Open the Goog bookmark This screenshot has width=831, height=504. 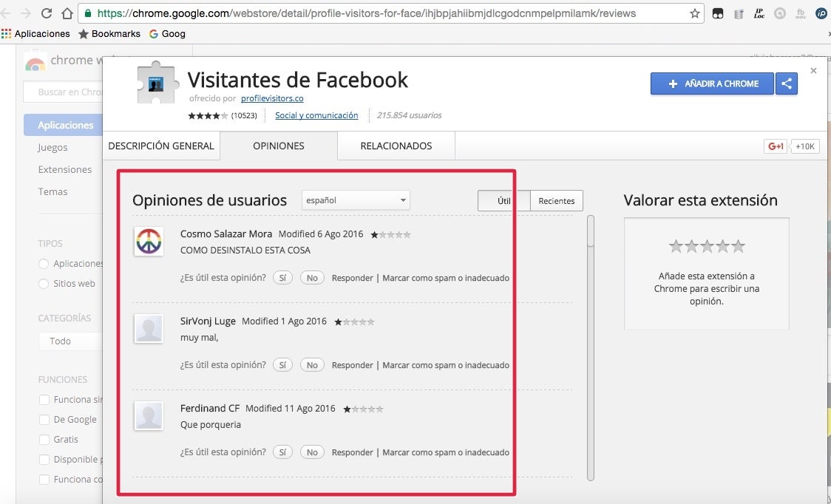pyautogui.click(x=168, y=34)
